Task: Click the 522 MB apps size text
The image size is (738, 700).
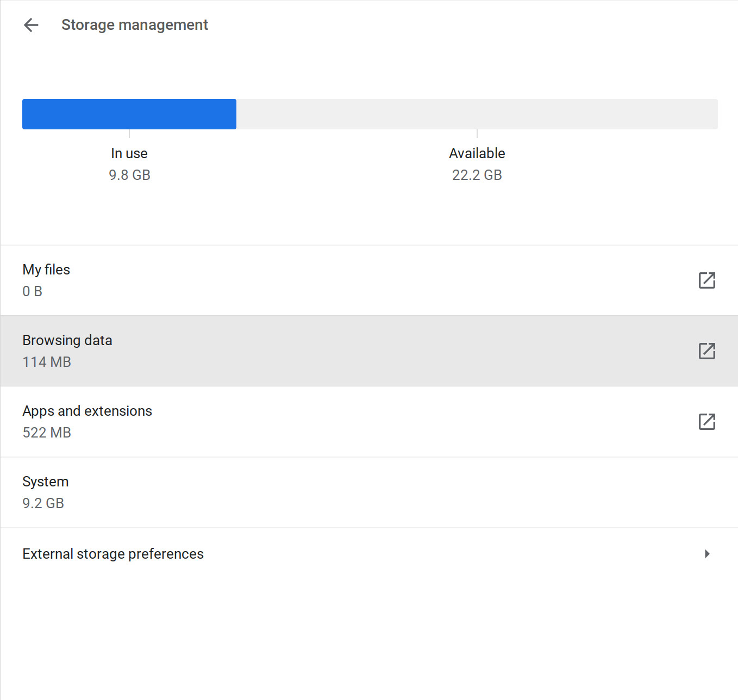Action: pos(47,433)
